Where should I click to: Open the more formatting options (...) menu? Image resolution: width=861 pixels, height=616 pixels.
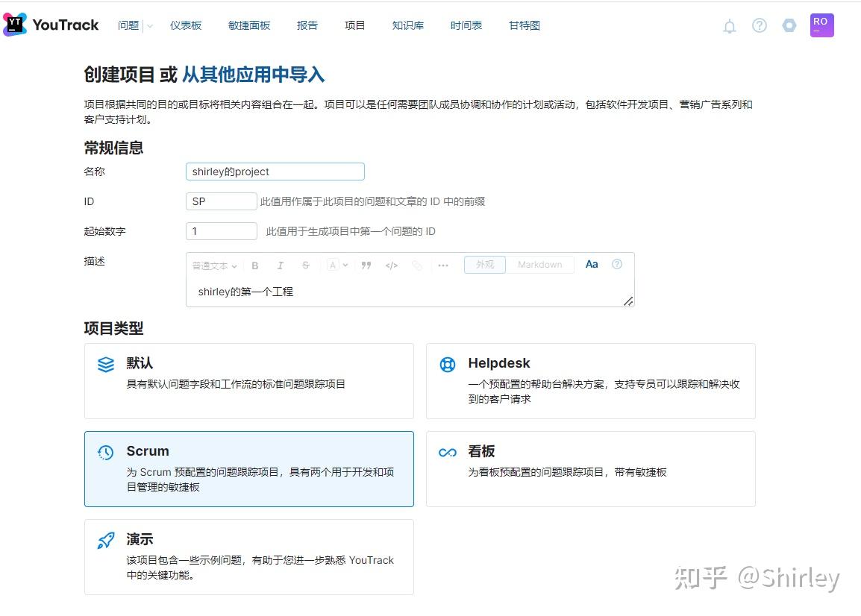pyautogui.click(x=443, y=265)
